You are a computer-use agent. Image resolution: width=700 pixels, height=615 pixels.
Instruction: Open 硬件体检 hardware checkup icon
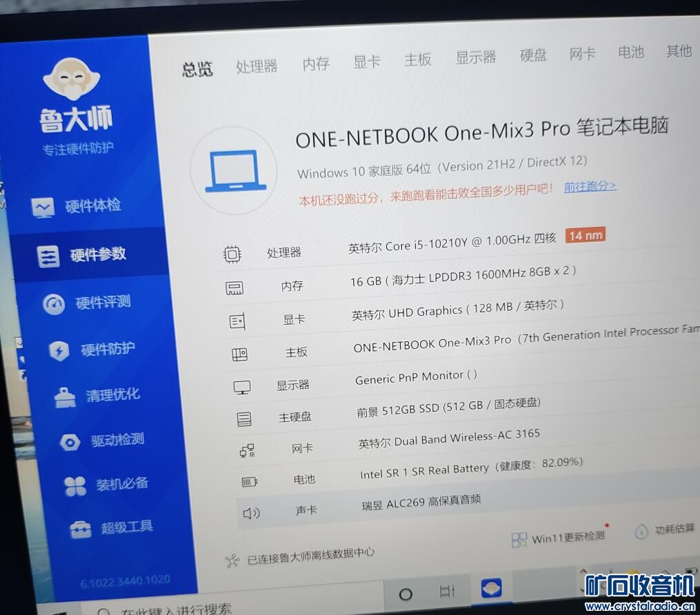coord(43,208)
